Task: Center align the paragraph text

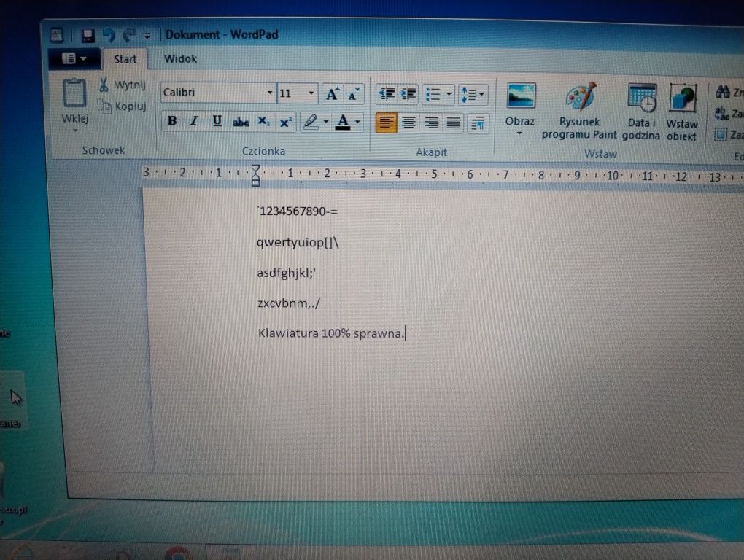Action: tap(408, 122)
